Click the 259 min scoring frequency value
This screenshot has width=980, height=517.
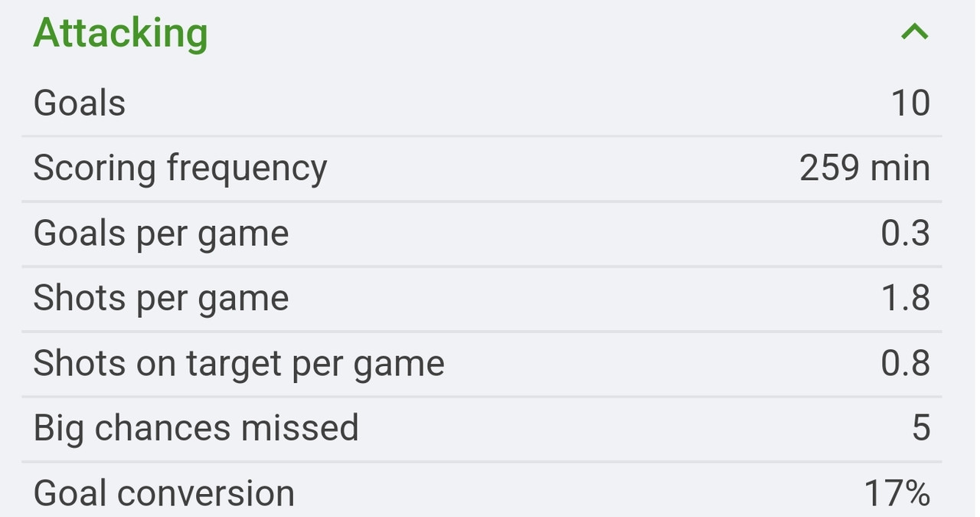pyautogui.click(x=865, y=168)
